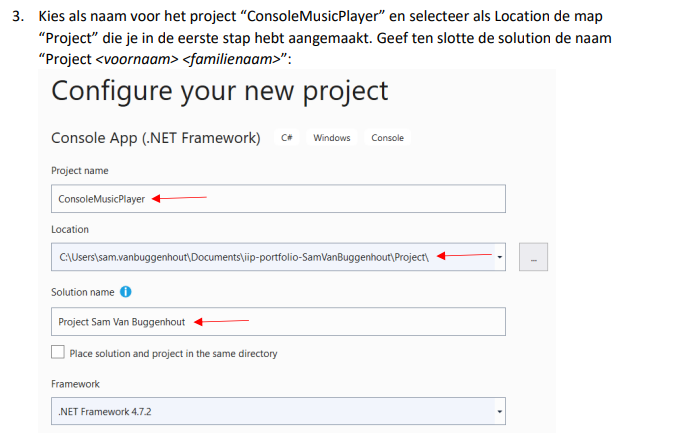The width and height of the screenshot is (693, 435).
Task: Click the Solution name field with Project Sam Van Buggenhout
Action: 278,321
